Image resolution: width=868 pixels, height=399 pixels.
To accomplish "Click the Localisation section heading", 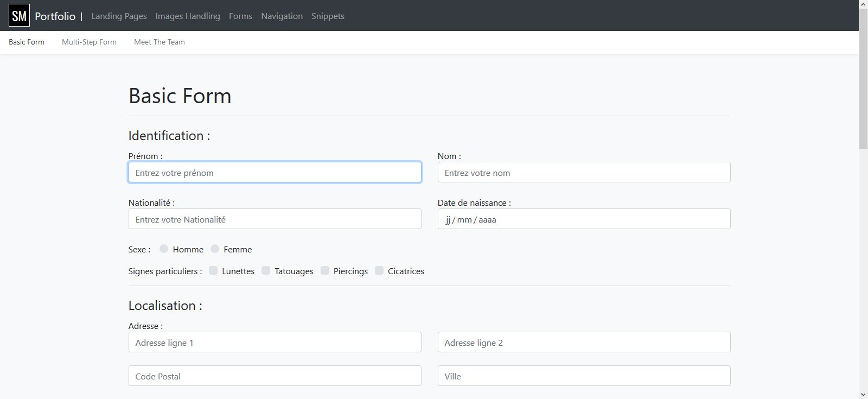I will 165,306.
